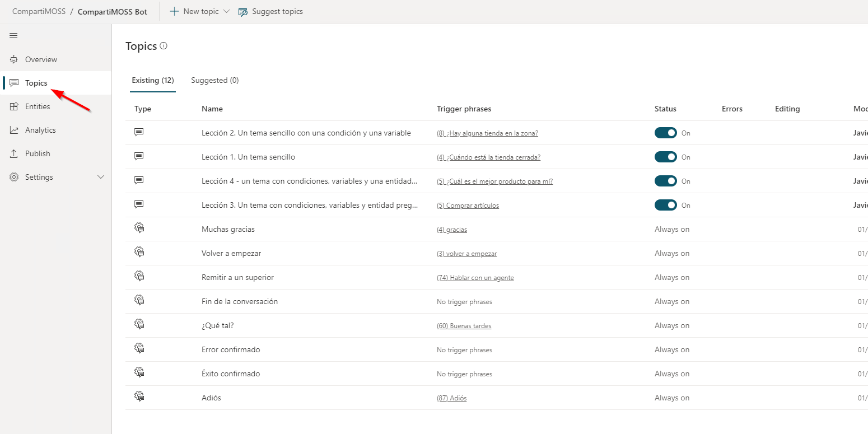Click the Overview bot icon in sidebar

coord(14,59)
